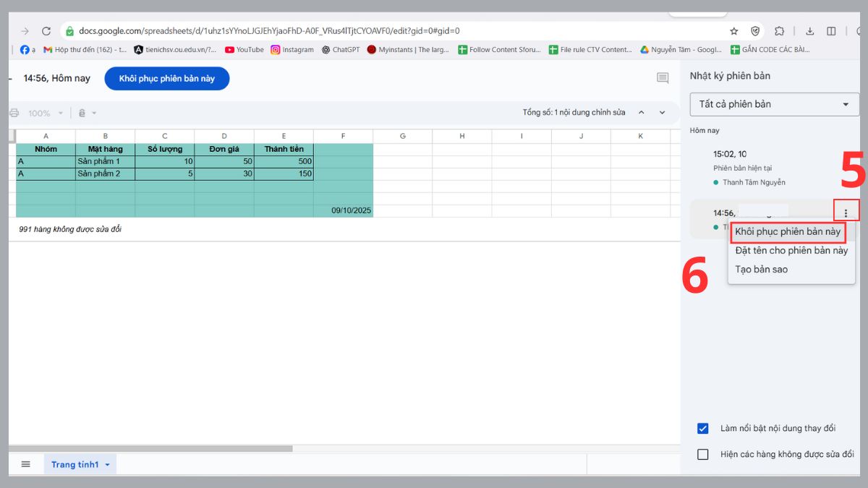868x488 pixels.
Task: Click the 14:56, Hôm nay version title
Action: click(57, 78)
